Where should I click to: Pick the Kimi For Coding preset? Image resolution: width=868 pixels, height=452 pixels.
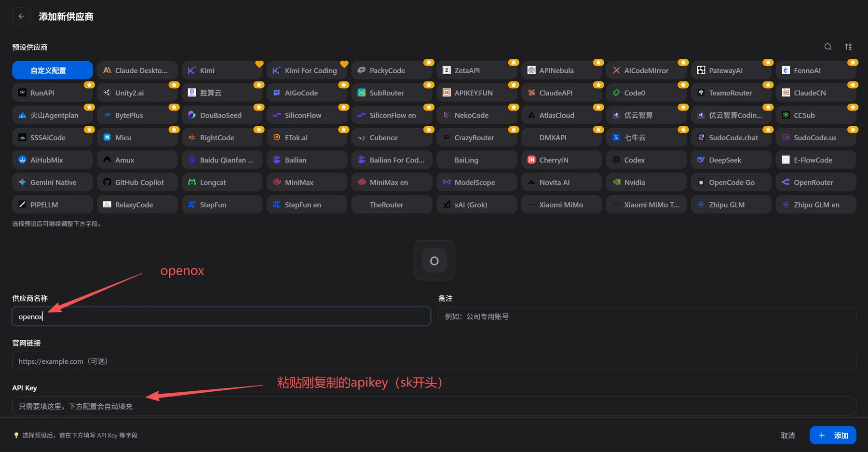pos(307,70)
